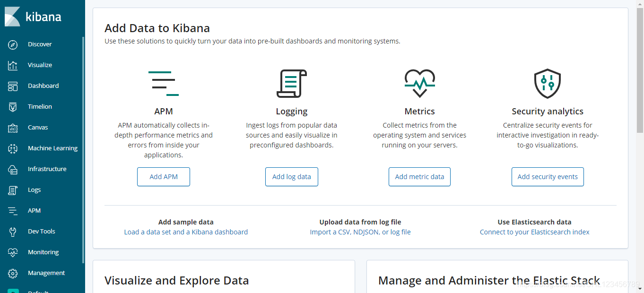Open Dashboard menu item
The height and width of the screenshot is (293, 644).
coord(43,86)
